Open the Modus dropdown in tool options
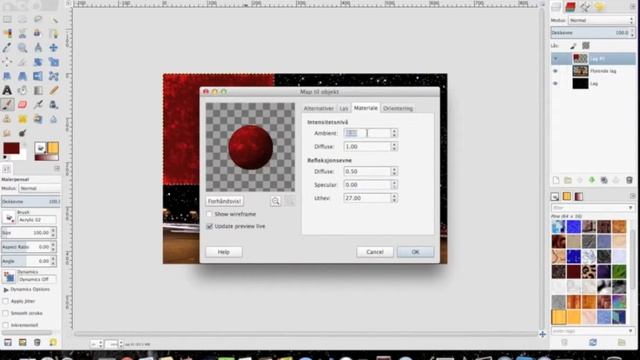This screenshot has width=640, height=360. tap(39, 188)
